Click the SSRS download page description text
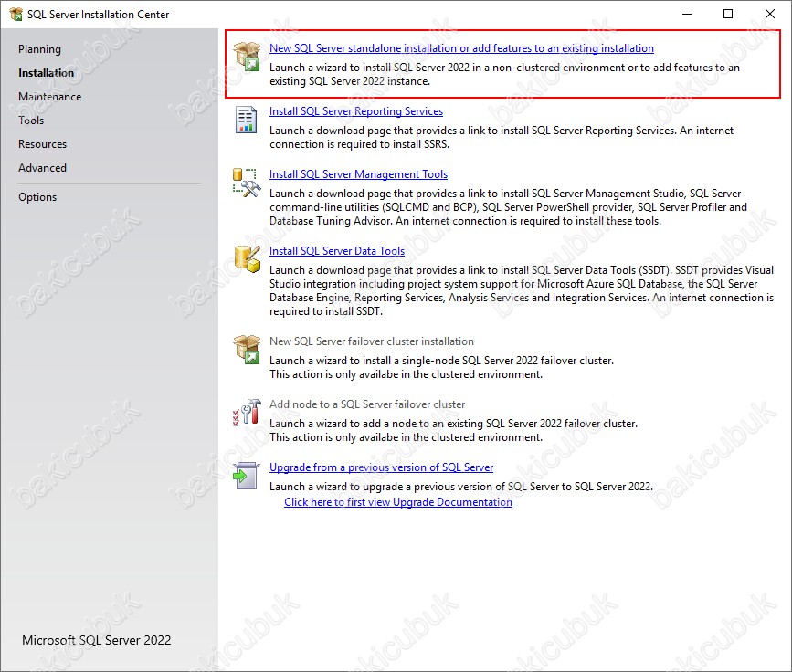The image size is (792, 672). tap(502, 137)
